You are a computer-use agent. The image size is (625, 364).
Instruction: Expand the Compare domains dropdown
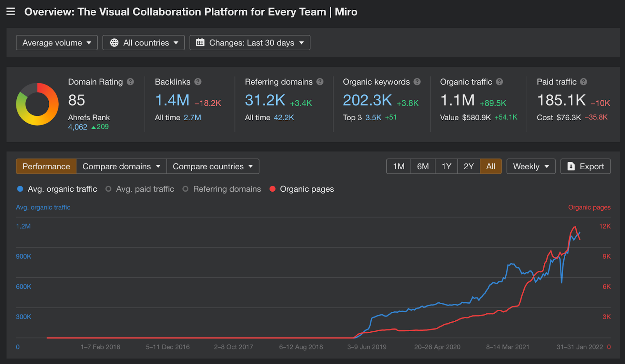coord(121,166)
